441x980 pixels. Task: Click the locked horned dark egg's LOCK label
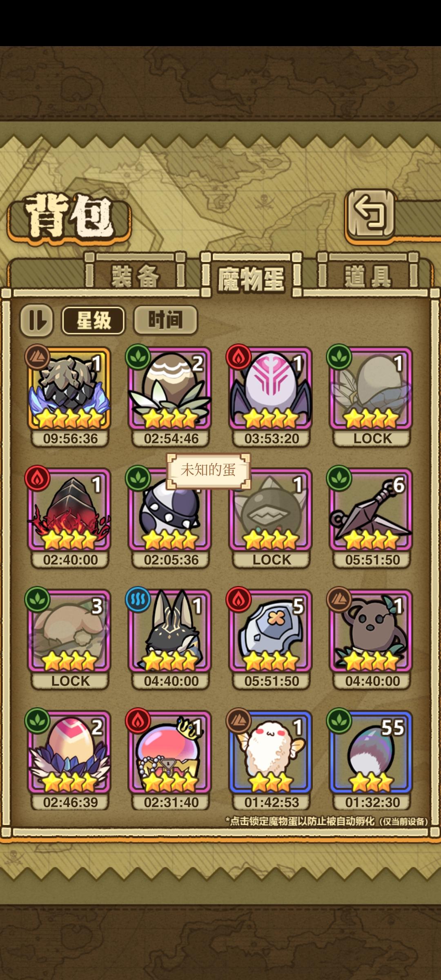[x=272, y=560]
